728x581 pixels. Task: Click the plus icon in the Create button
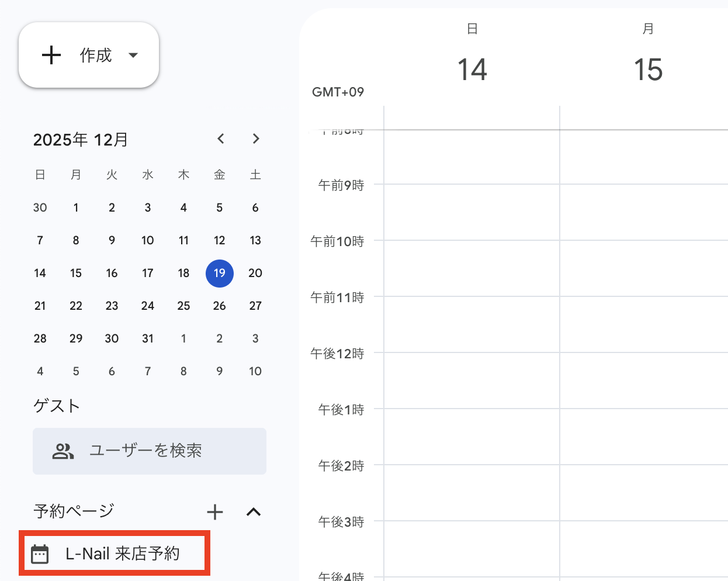point(51,55)
